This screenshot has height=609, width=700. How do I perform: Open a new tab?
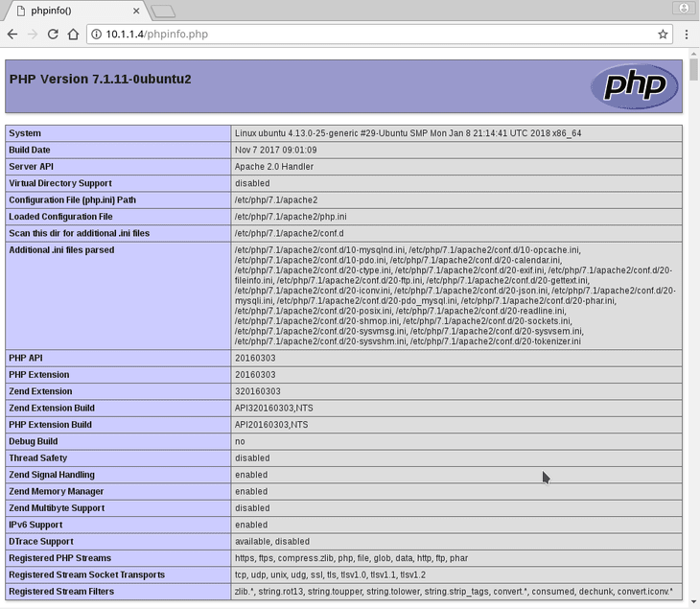[x=163, y=12]
